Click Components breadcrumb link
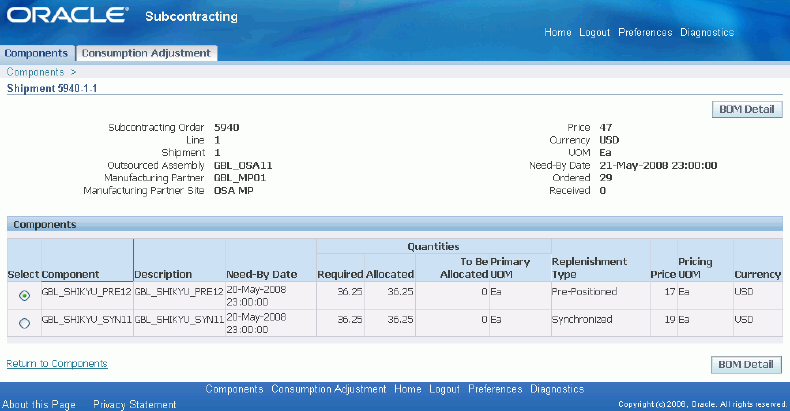 click(x=35, y=72)
